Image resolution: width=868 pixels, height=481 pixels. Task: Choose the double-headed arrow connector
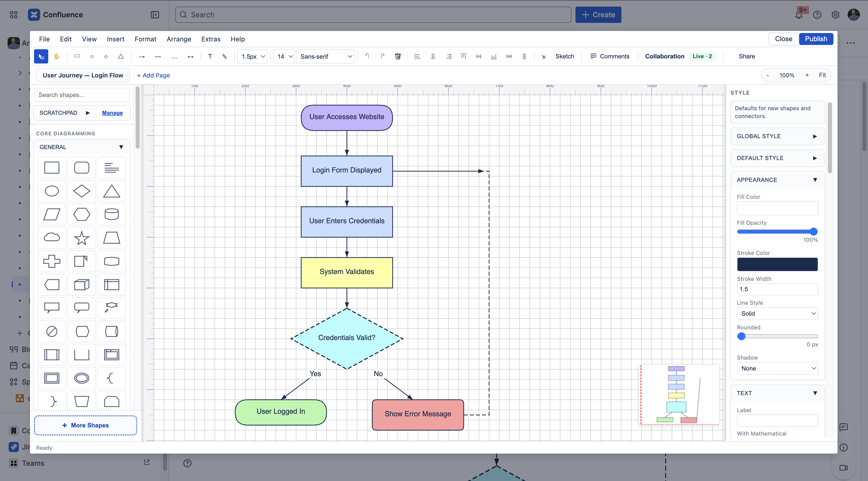(190, 56)
